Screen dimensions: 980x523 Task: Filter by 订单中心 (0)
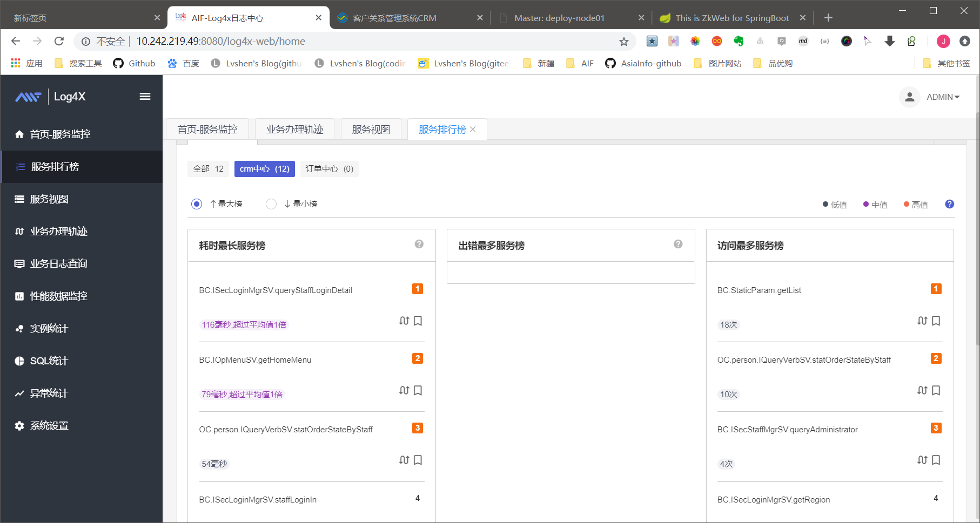point(330,169)
